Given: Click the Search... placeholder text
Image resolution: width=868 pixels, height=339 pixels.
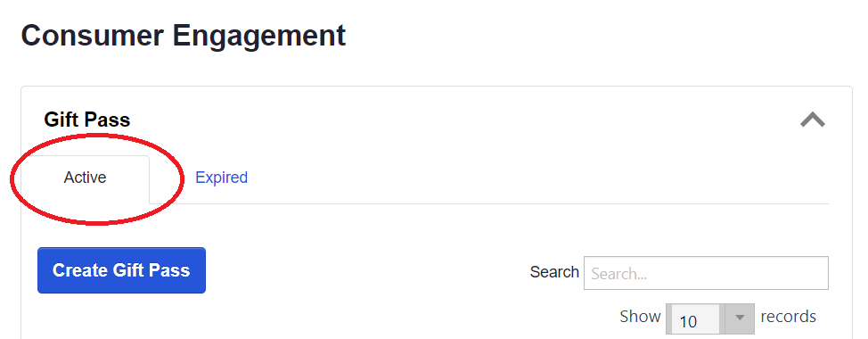Looking at the screenshot, I should click(x=618, y=274).
